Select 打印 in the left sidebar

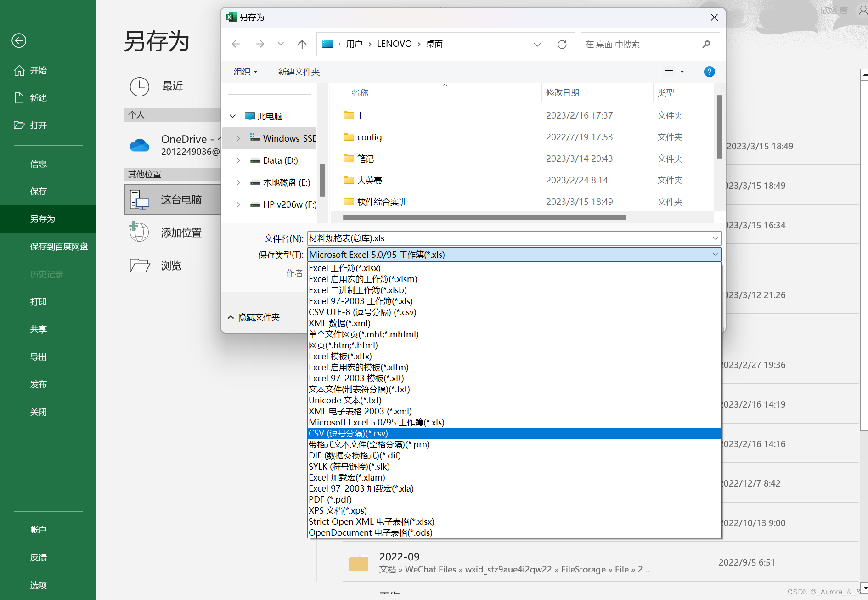point(38,301)
